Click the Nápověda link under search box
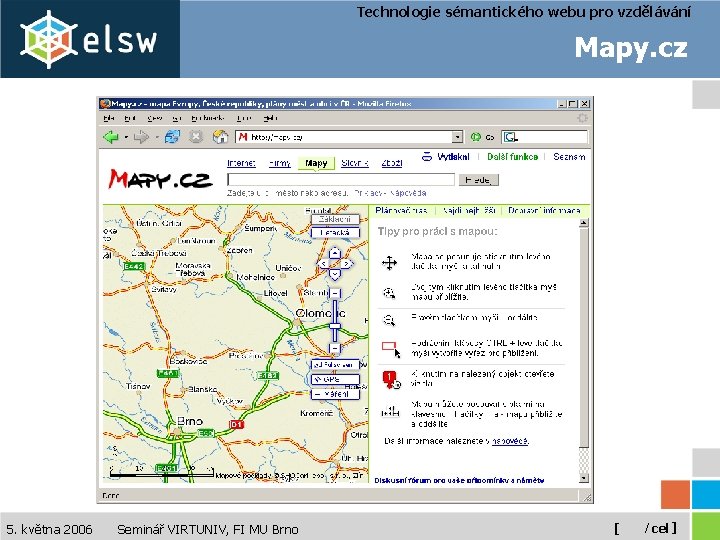The height and width of the screenshot is (540, 720). coord(409,193)
